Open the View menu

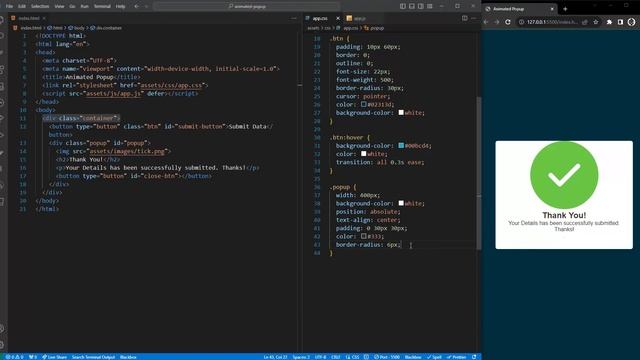59,7
